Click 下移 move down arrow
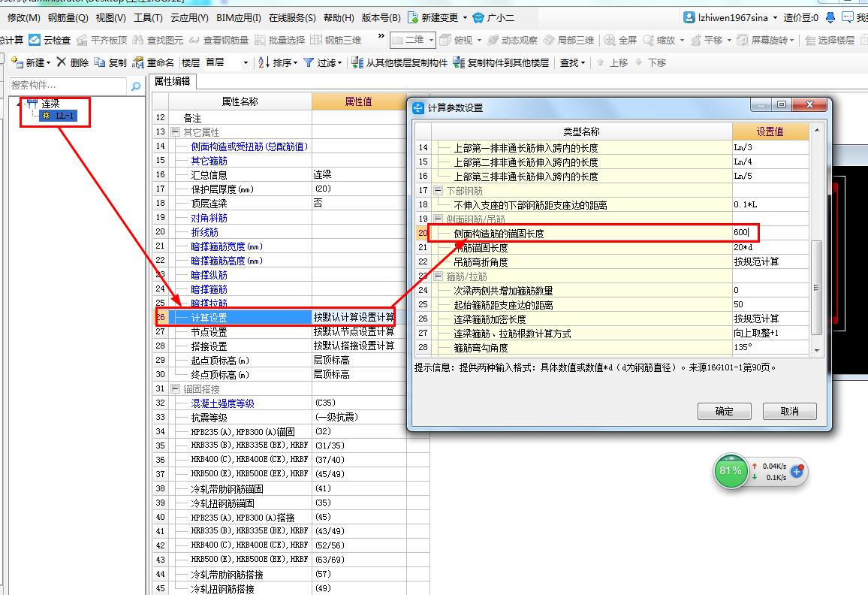This screenshot has width=868, height=595. (x=639, y=62)
